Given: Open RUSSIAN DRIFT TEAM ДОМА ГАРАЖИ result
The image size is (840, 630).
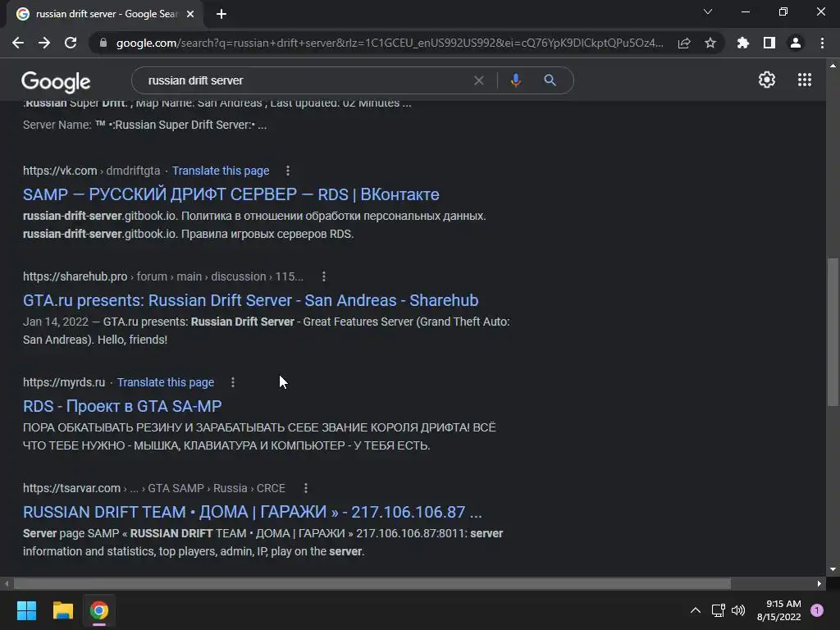Looking at the screenshot, I should coord(253,512).
